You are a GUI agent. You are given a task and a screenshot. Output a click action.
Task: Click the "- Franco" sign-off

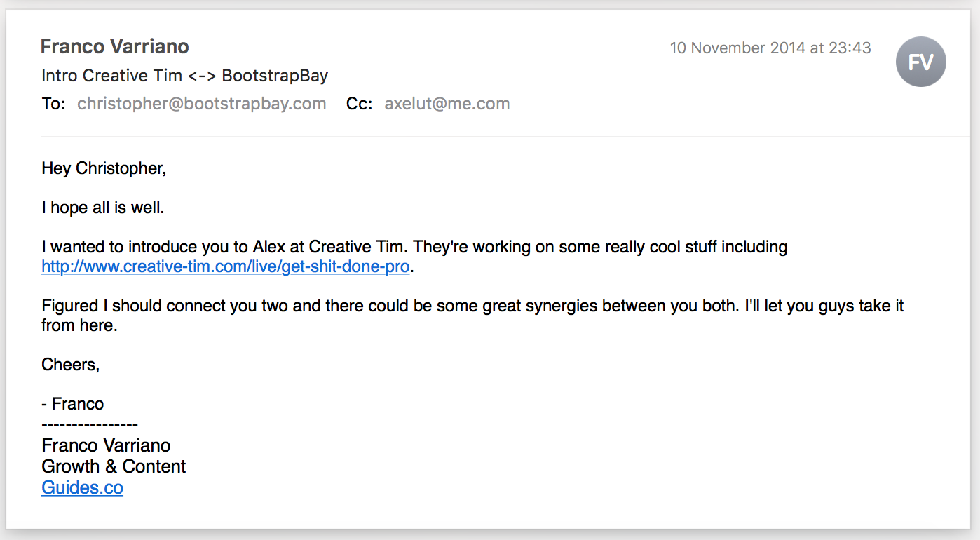click(x=73, y=404)
